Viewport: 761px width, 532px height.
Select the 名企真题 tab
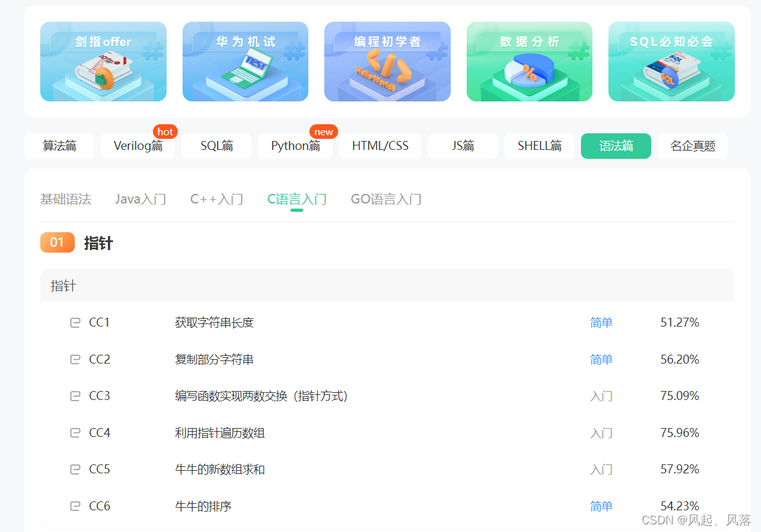[x=692, y=145]
